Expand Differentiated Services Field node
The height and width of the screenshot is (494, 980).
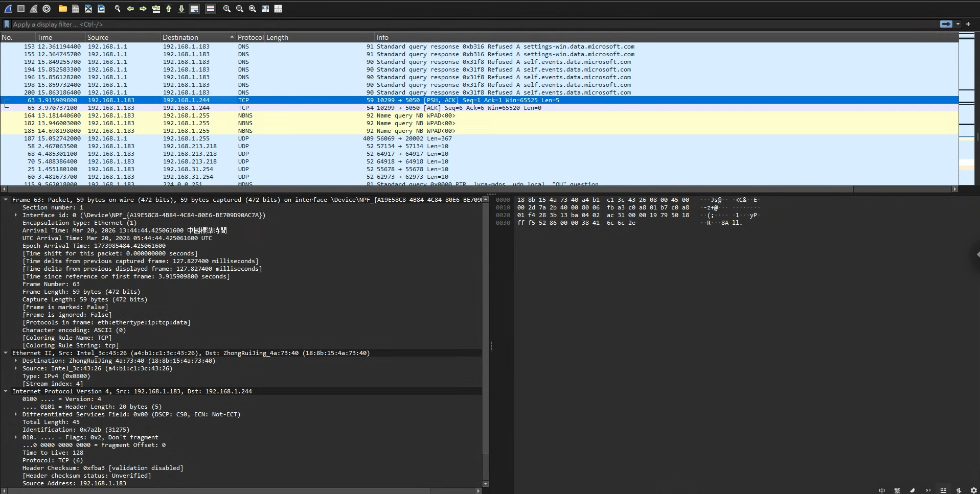tap(16, 414)
